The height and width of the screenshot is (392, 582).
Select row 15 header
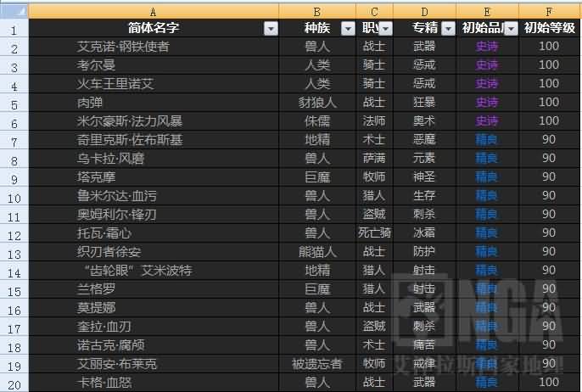(14, 290)
